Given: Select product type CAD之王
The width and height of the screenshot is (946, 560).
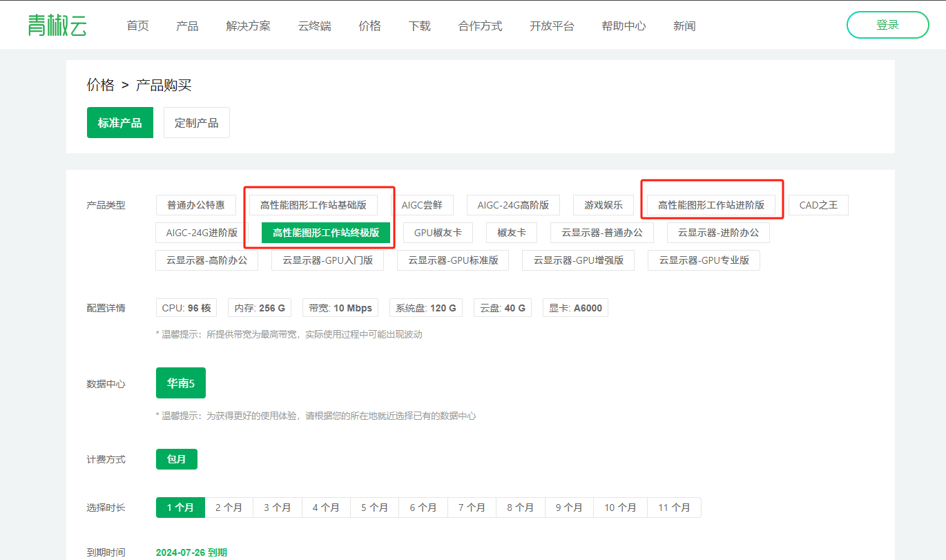Looking at the screenshot, I should click(818, 205).
